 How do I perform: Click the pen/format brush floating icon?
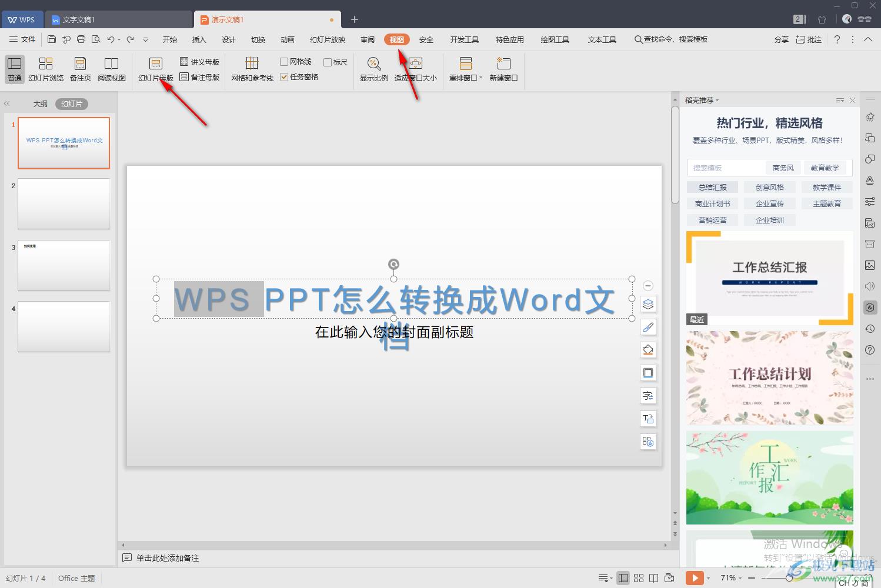point(648,328)
